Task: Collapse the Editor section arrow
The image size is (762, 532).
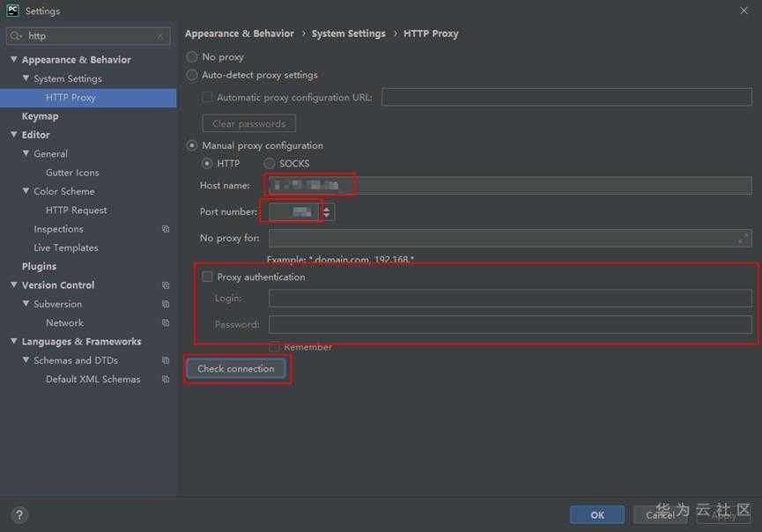Action: click(x=13, y=135)
